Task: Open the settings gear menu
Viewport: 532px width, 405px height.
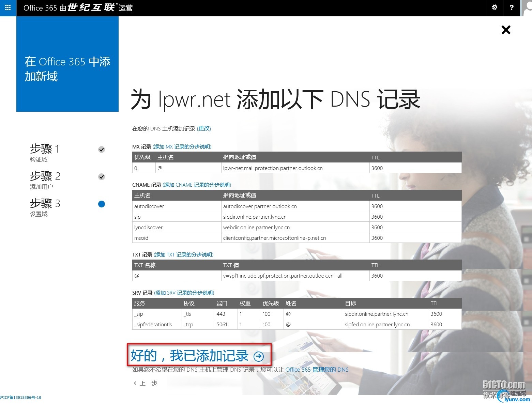Action: [495, 7]
